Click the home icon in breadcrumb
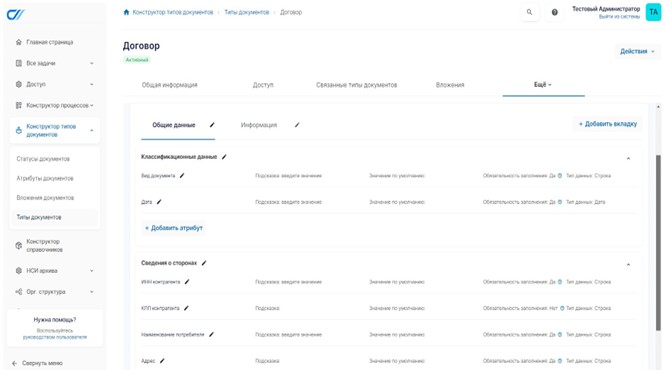The width and height of the screenshot is (666, 370). (126, 12)
